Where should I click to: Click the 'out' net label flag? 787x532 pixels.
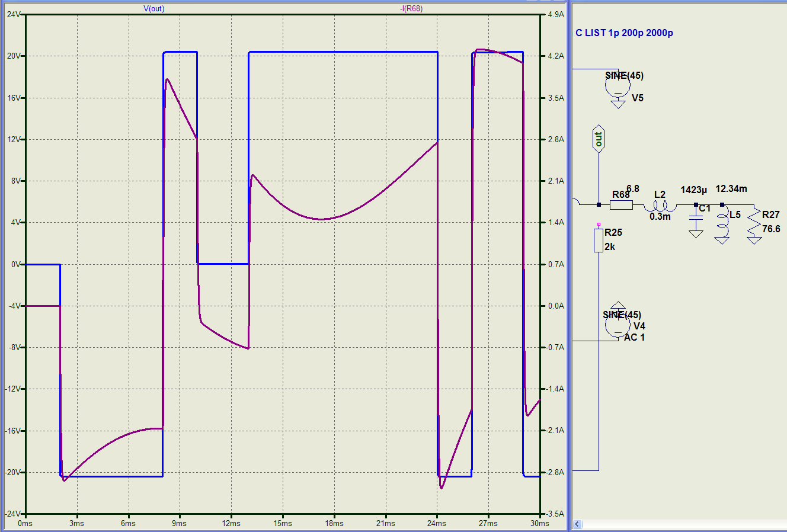coord(599,139)
